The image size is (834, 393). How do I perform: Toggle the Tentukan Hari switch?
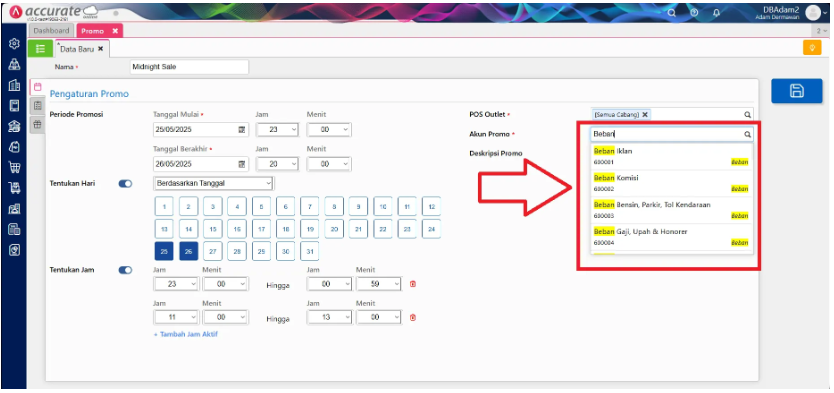pyautogui.click(x=125, y=184)
